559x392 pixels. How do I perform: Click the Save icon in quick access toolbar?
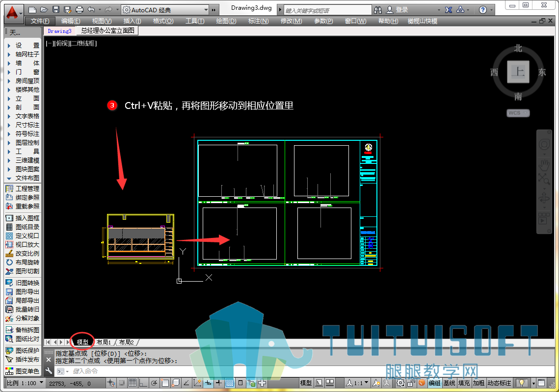[x=55, y=10]
